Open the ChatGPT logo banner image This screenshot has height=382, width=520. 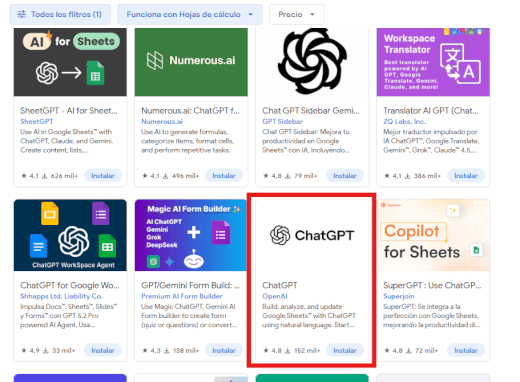(312, 235)
